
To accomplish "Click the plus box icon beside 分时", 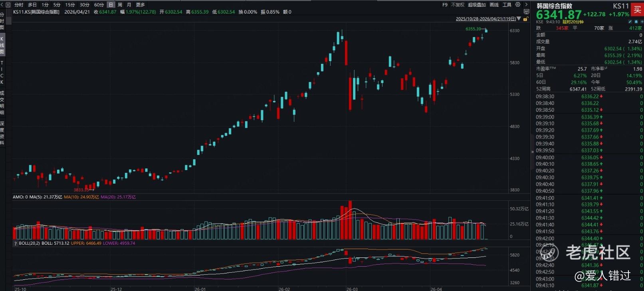I will (8, 5).
